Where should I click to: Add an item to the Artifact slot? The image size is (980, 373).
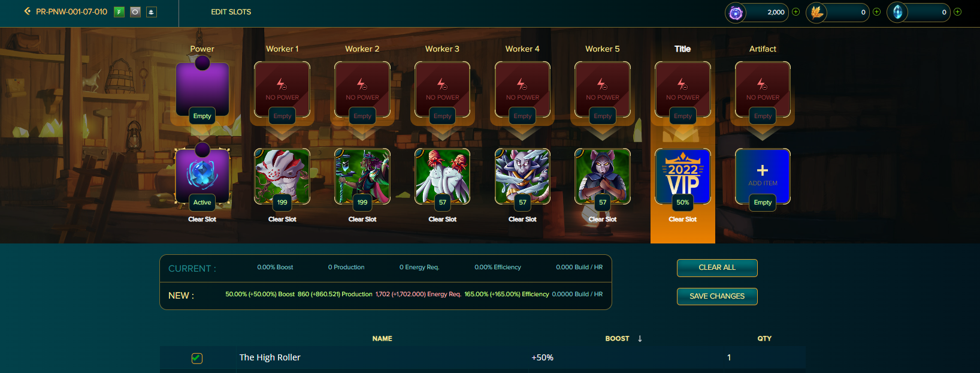coord(763,176)
